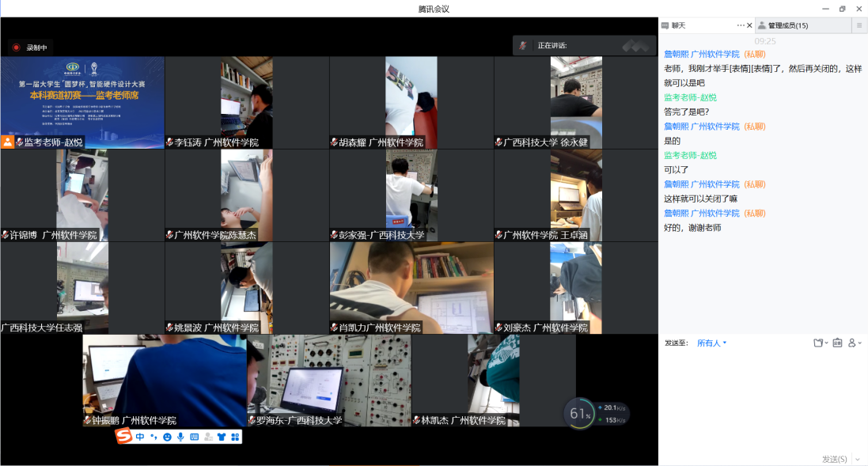Select the 监考老师-赵悦 video tile
Screen dimensions: 868x466
(82, 102)
